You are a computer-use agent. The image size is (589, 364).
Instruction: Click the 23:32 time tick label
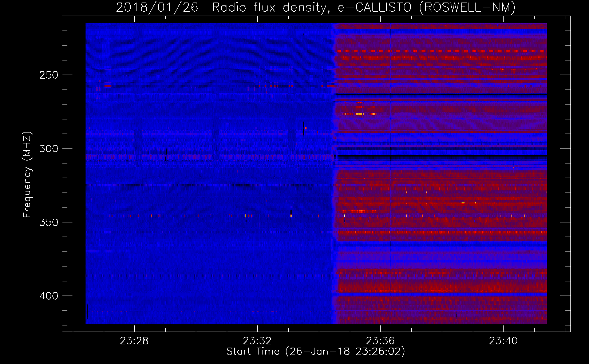click(257, 341)
